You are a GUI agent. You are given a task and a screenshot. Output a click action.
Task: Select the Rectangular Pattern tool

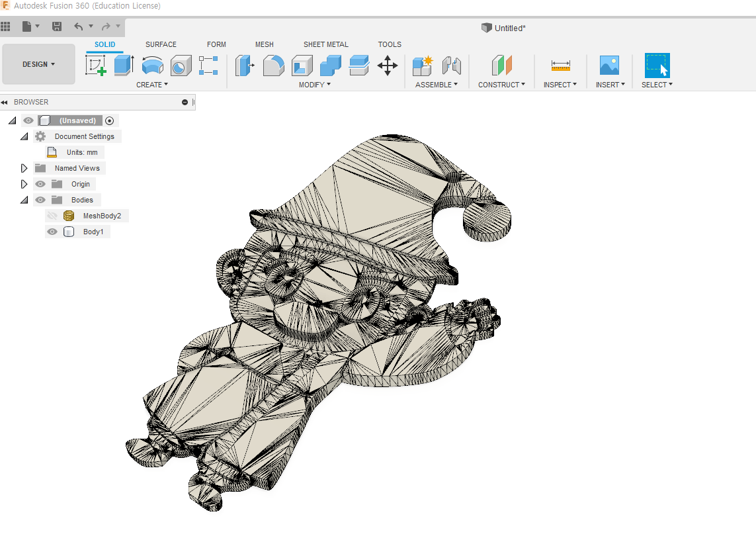[x=208, y=66]
